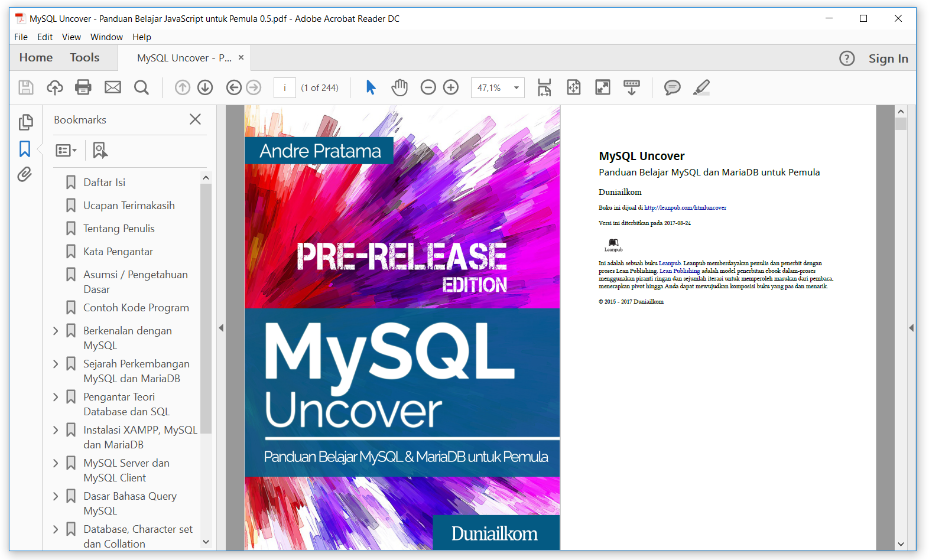This screenshot has width=929, height=560.
Task: Go to next page arrow icon
Action: 205,87
